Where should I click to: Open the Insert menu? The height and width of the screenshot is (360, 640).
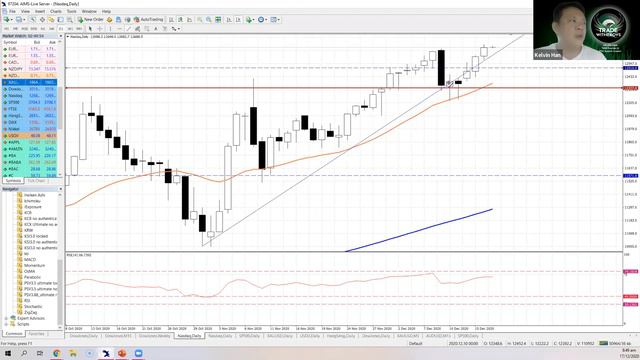40,11
